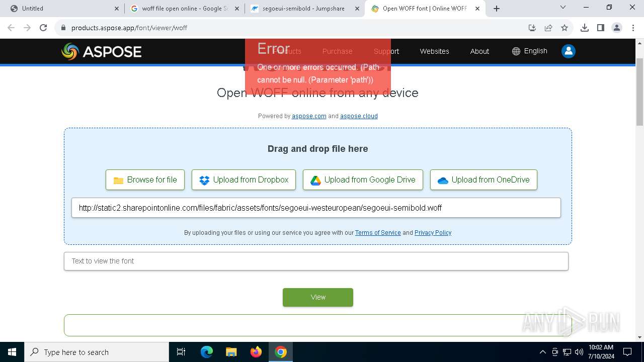Open the About menu
This screenshot has height=362, width=644.
(x=479, y=51)
